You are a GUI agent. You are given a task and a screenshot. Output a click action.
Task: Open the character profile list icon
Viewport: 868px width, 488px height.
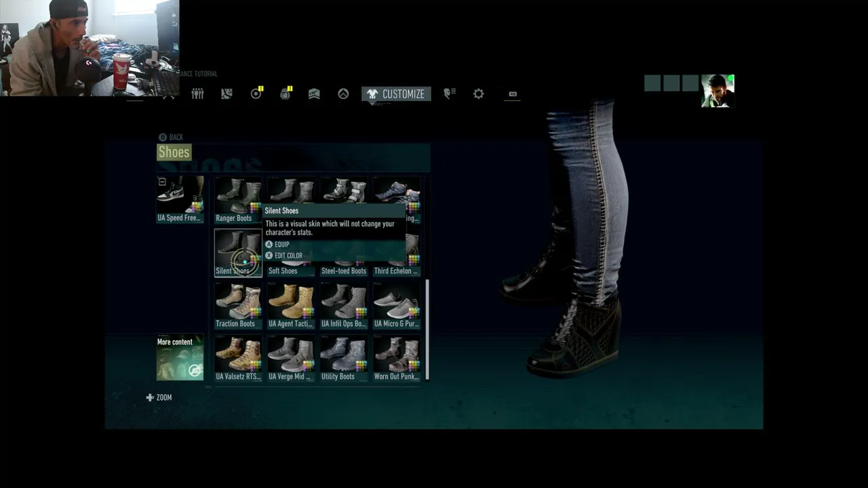(449, 94)
